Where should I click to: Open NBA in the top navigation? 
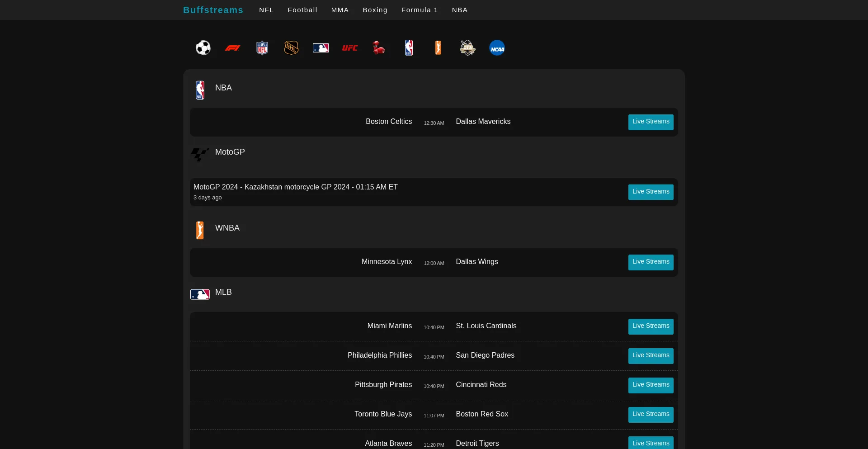[460, 10]
